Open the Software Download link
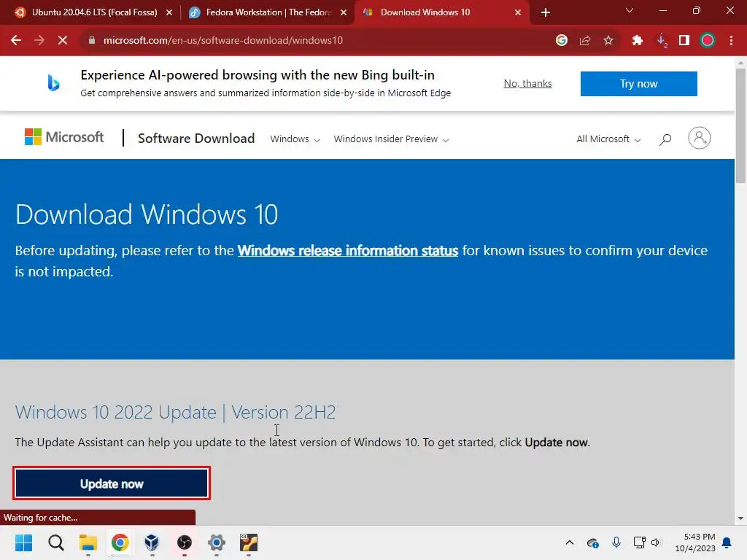This screenshot has width=747, height=560. click(196, 138)
